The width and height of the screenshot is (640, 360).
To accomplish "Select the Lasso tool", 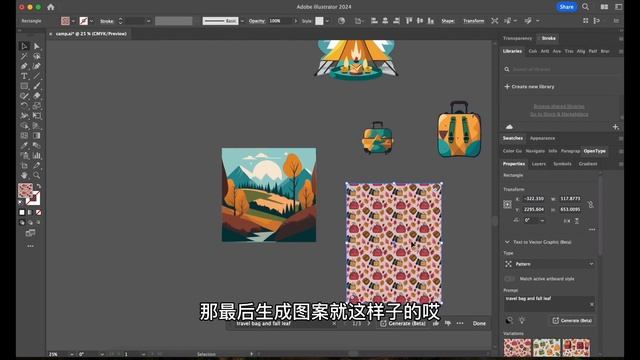I will [x=37, y=56].
